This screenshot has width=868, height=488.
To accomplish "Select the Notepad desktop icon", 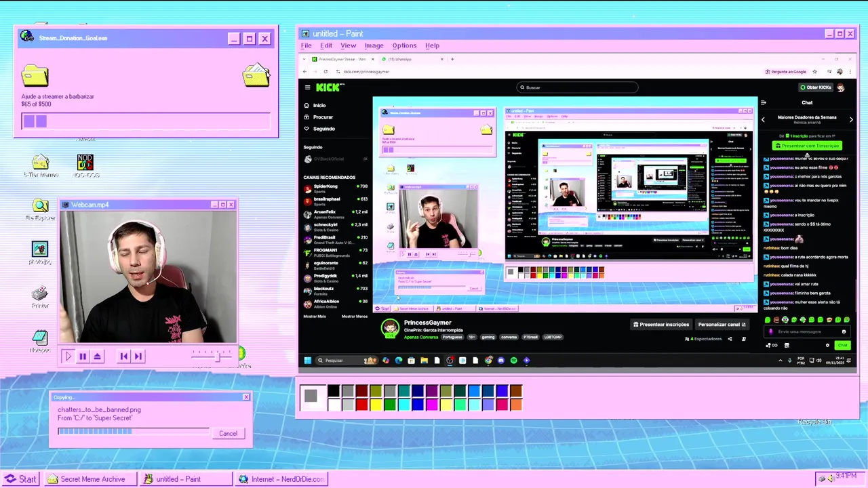I will (40, 341).
